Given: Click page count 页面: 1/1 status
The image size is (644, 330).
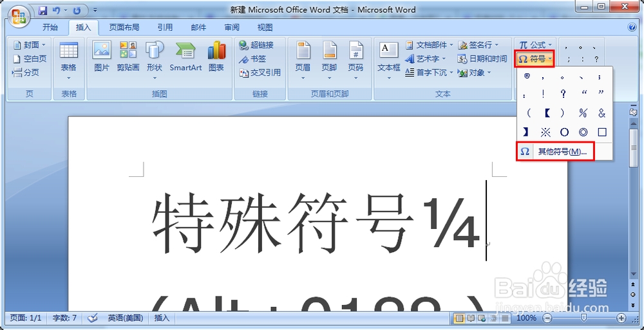Looking at the screenshot, I should [26, 318].
